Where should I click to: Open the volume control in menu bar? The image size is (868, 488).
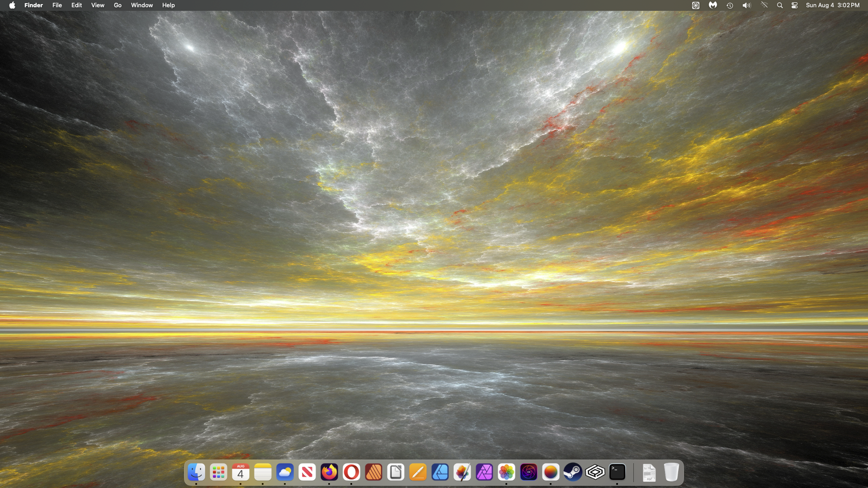point(746,5)
